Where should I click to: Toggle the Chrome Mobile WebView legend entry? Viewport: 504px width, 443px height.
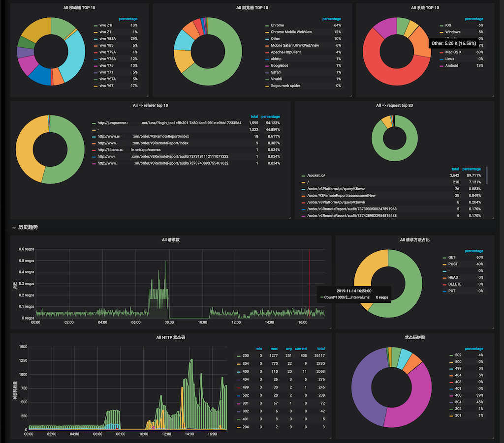291,32
